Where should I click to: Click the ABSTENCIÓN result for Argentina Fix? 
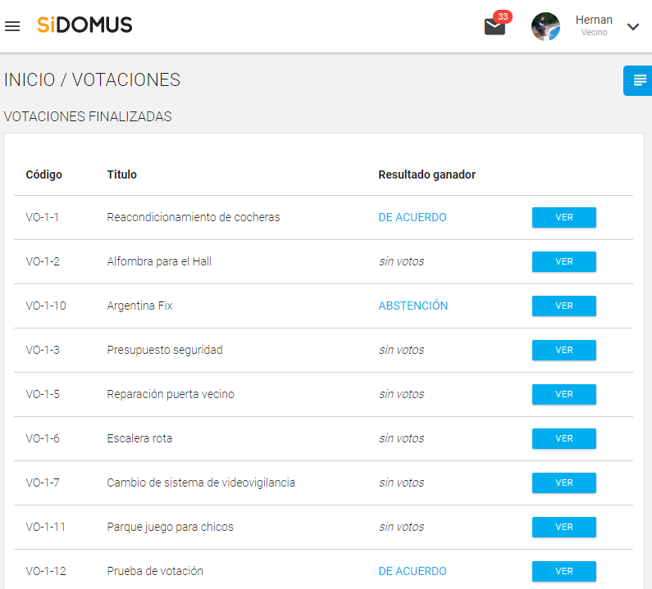[x=413, y=306]
